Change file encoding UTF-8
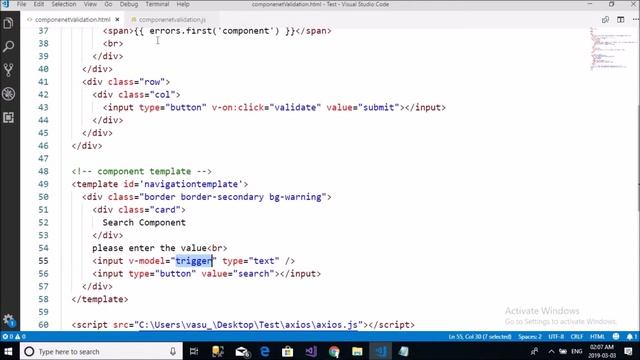The height and width of the screenshot is (360, 640). 556,337
